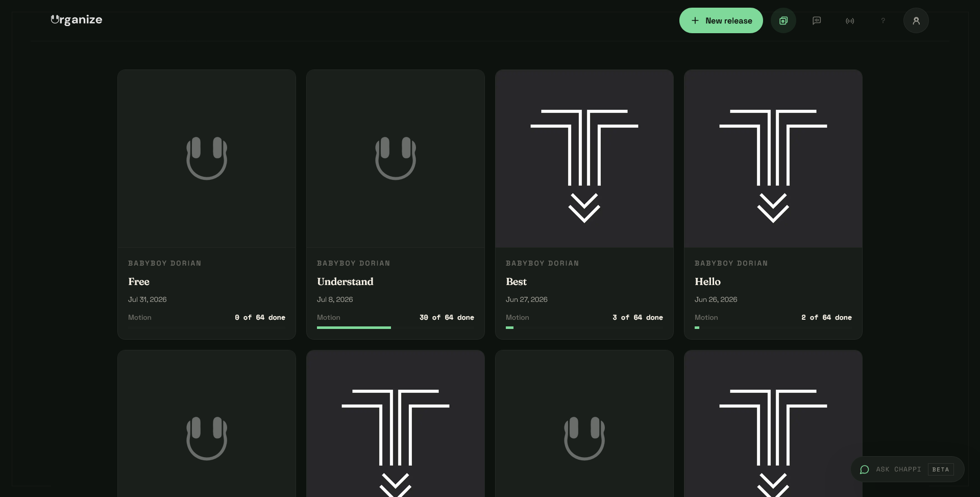Click Babyboy Dorian on Understand card
This screenshot has width=980, height=497.
pos(354,263)
